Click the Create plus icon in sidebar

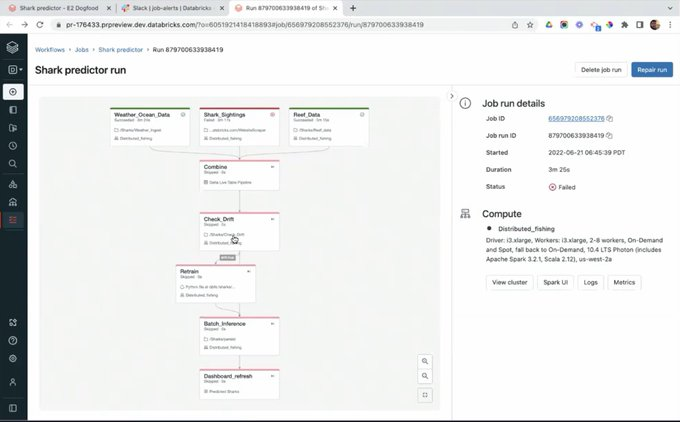[13, 92]
